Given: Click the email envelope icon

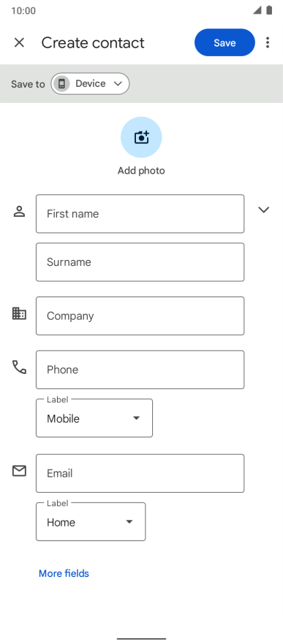Looking at the screenshot, I should pyautogui.click(x=19, y=471).
